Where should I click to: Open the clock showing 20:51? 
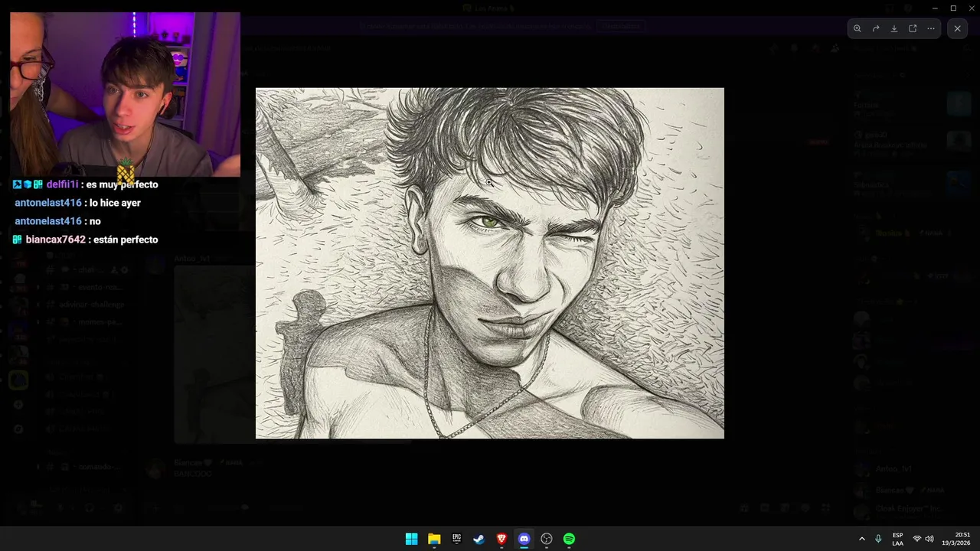(x=956, y=539)
